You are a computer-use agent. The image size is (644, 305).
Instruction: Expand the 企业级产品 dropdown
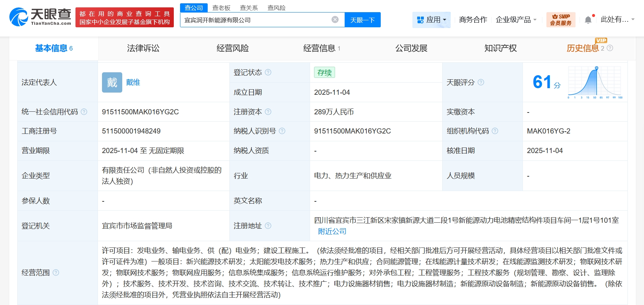[x=516, y=20]
